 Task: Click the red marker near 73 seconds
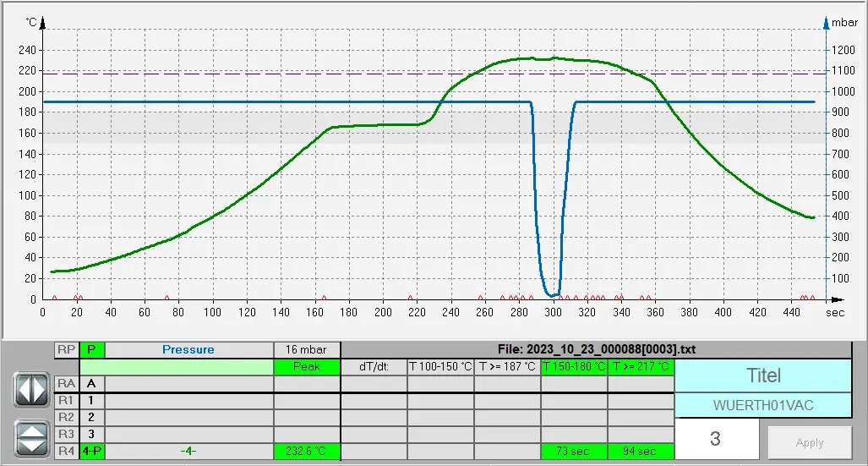(167, 298)
